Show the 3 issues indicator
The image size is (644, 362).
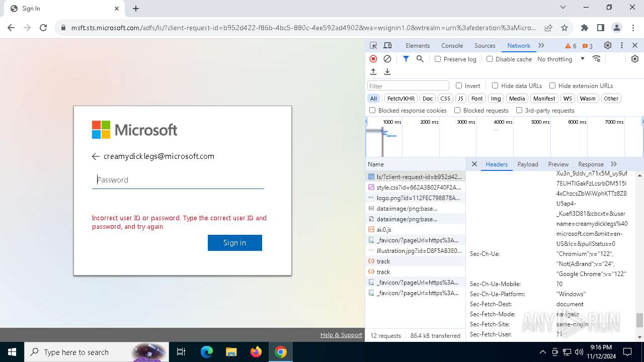(587, 46)
